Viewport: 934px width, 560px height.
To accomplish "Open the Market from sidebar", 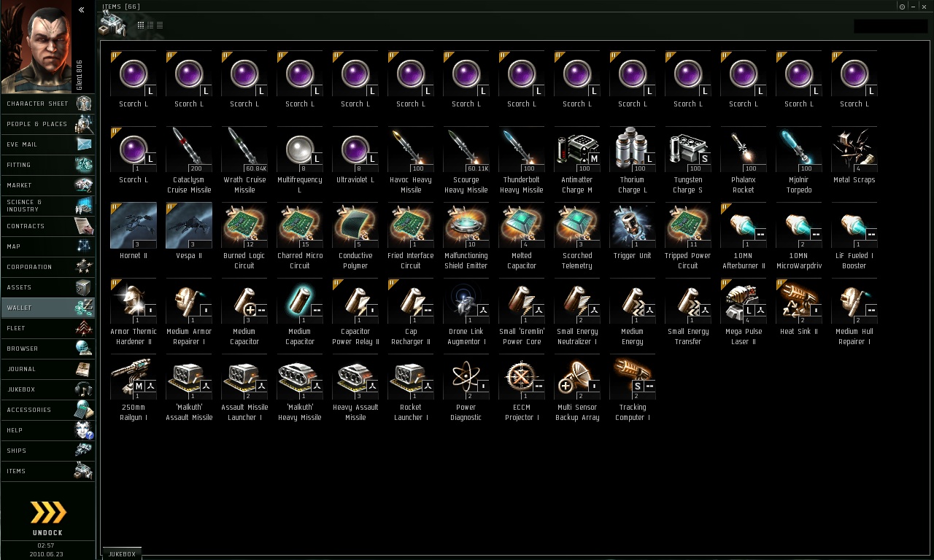I will coord(47,185).
